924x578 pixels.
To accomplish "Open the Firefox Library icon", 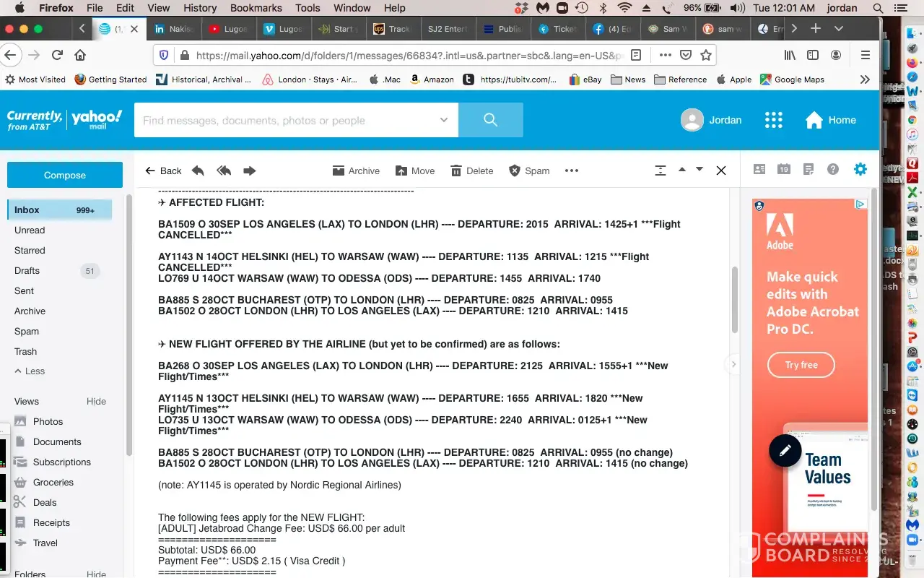I will (x=791, y=55).
